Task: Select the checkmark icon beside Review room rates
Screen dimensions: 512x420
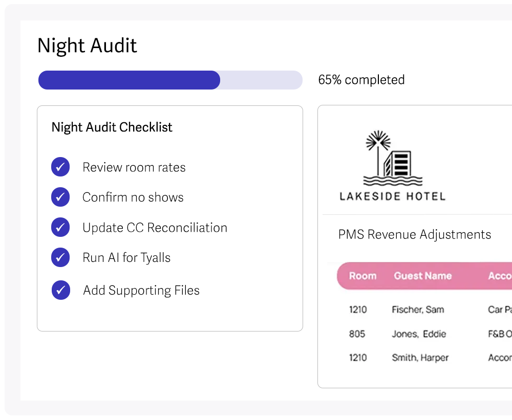Action: (x=60, y=167)
